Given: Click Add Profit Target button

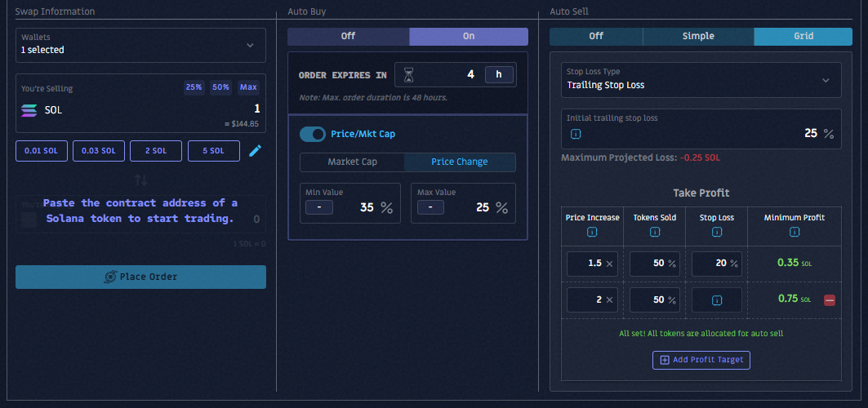Looking at the screenshot, I should coord(701,360).
